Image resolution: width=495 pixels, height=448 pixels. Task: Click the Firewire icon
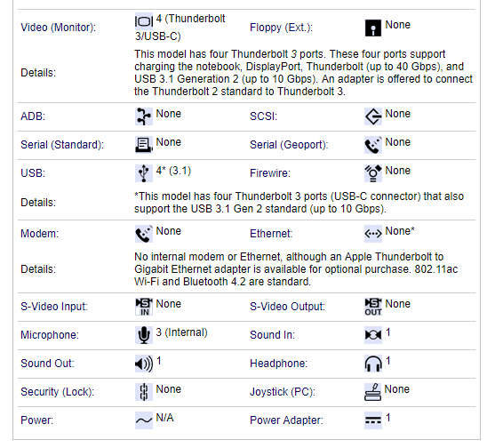373,173
